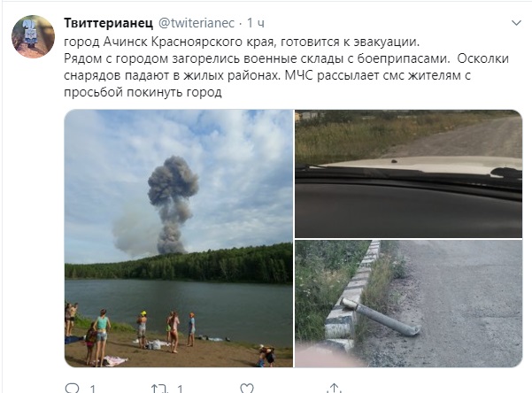Open the tweet via the '1 ч' timestamp

pyautogui.click(x=255, y=23)
